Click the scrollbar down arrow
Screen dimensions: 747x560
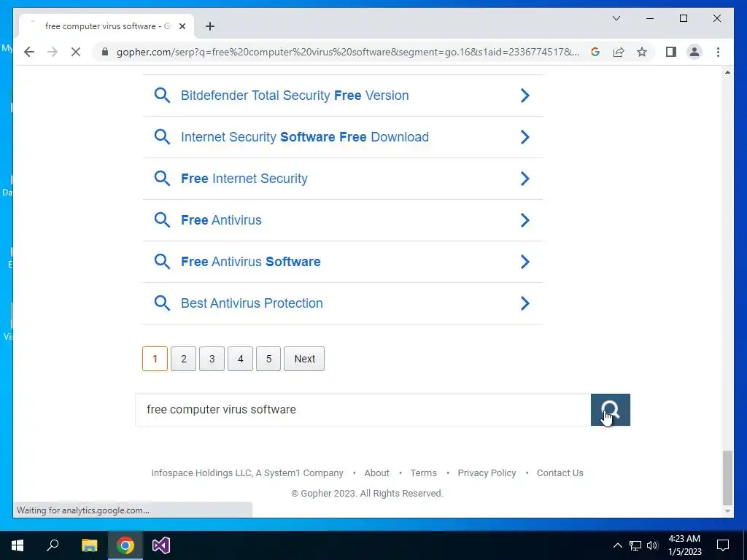727,511
